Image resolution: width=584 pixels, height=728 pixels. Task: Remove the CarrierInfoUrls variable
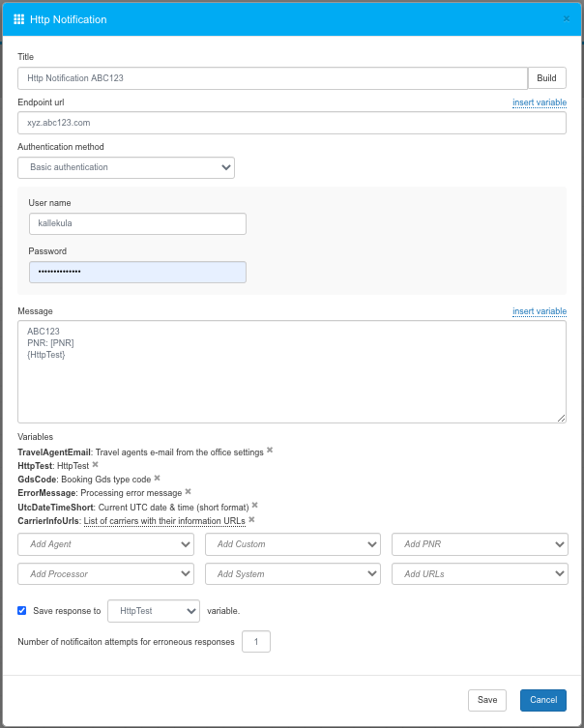click(x=251, y=519)
